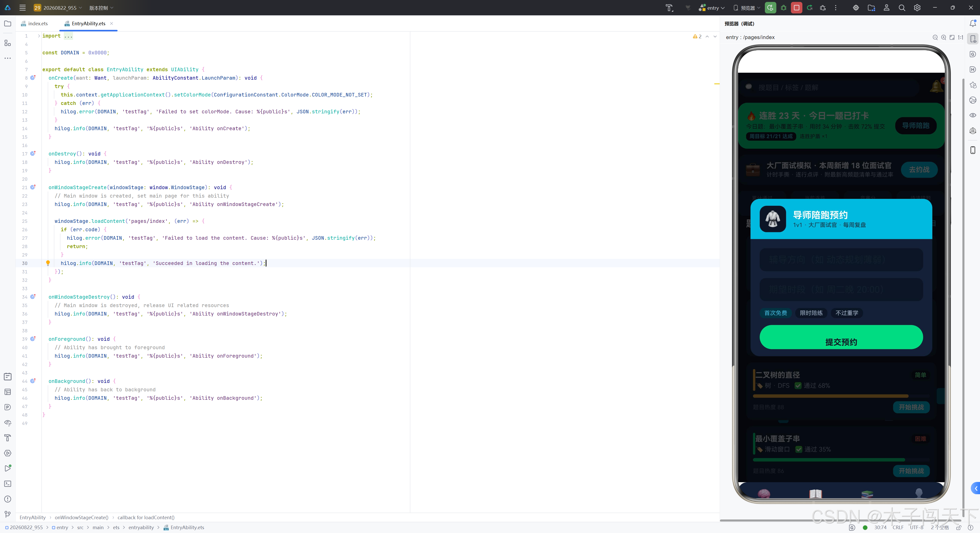Open the version control git branch tool window
Viewport: 980px width, 533px height.
(8, 514)
